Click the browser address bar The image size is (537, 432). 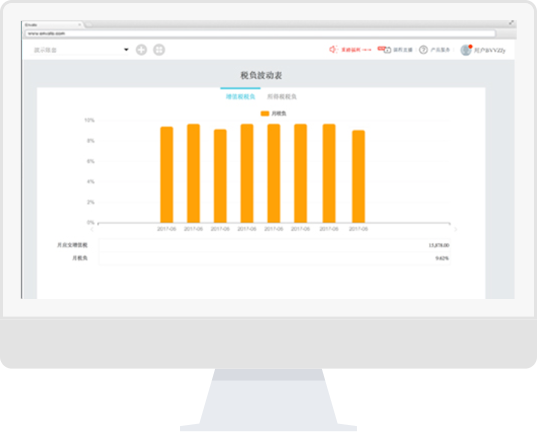pyautogui.click(x=260, y=34)
